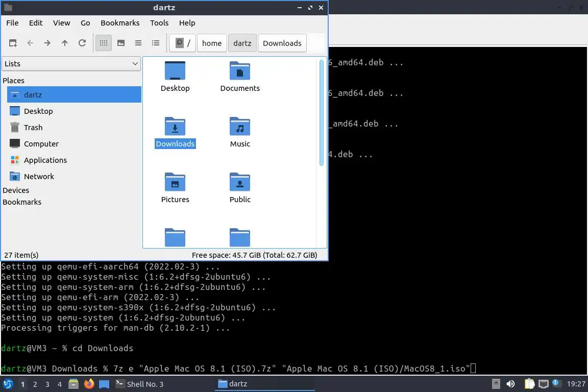Switch to virtual desktop 3

coord(47,384)
